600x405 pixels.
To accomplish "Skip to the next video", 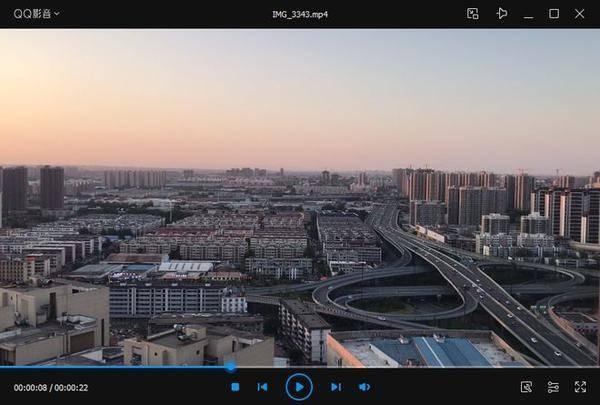I will (336, 387).
